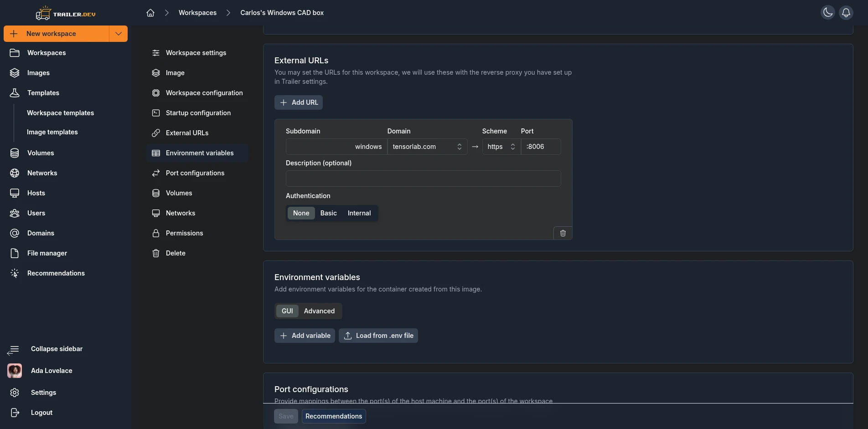Click the Hosts monitor icon
This screenshot has width=868, height=429.
15,193
